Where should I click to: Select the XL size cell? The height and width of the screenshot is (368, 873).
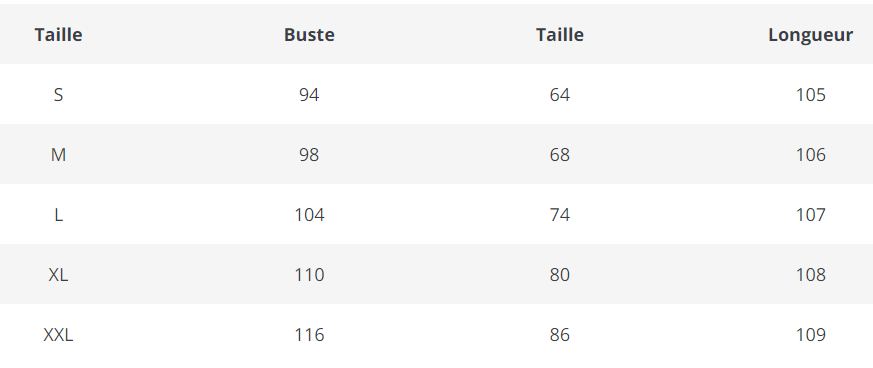click(x=58, y=275)
